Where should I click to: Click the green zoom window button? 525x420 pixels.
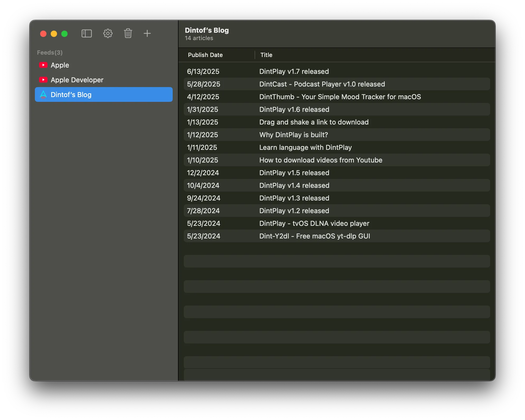pos(64,34)
